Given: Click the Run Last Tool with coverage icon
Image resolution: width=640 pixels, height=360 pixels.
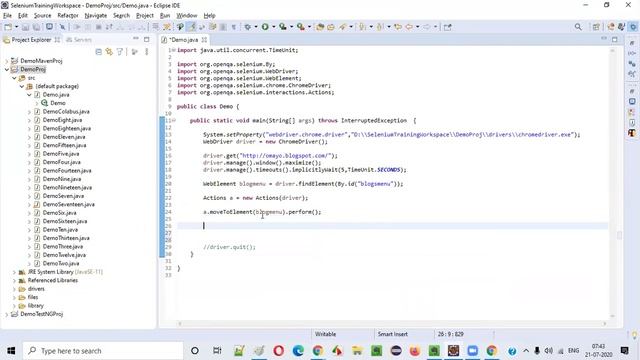Looking at the screenshot, I should click(x=282, y=27).
